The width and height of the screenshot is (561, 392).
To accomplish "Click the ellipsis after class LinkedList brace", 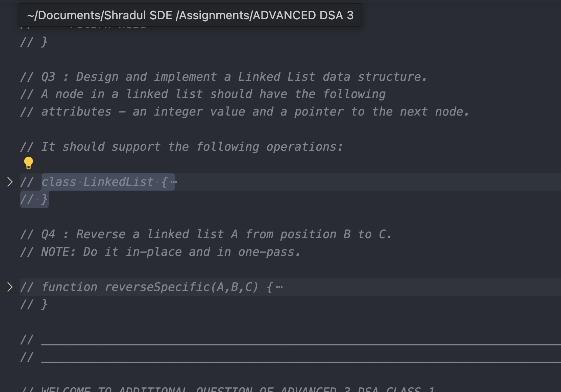I will click(x=174, y=182).
